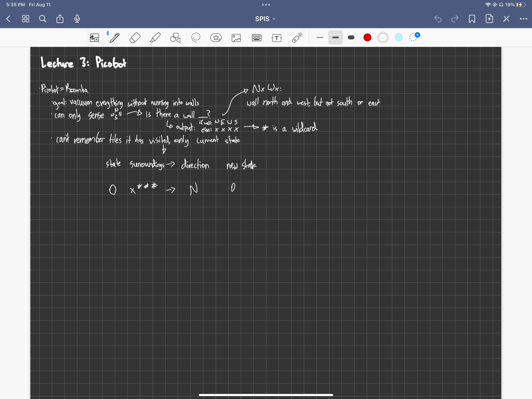Insert an image with the Image tool

point(236,38)
